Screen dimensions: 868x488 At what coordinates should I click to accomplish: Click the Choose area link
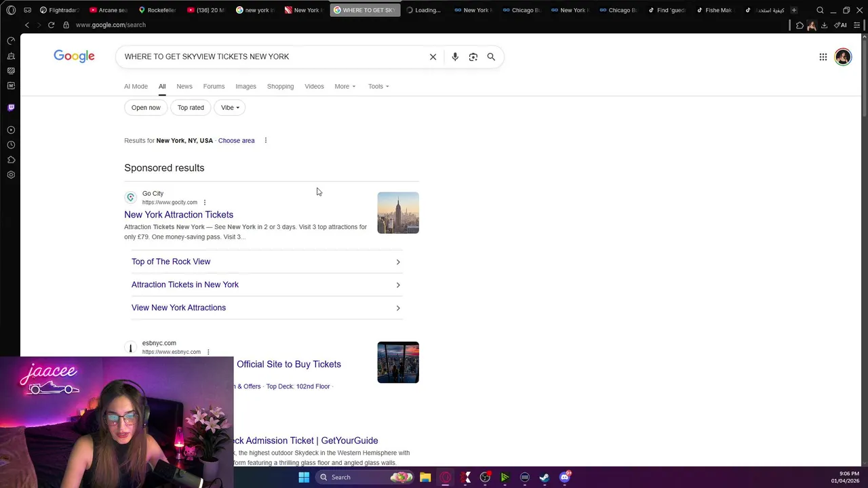(236, 140)
